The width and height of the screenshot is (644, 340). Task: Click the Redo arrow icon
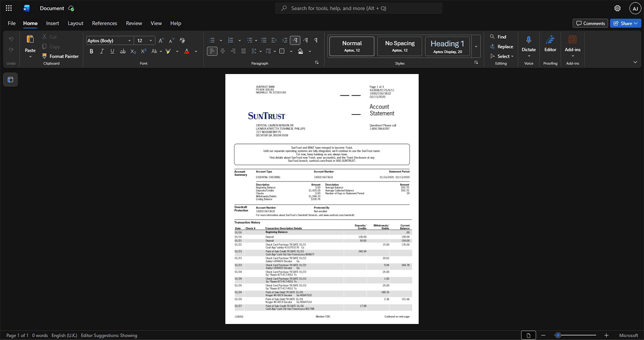11,50
